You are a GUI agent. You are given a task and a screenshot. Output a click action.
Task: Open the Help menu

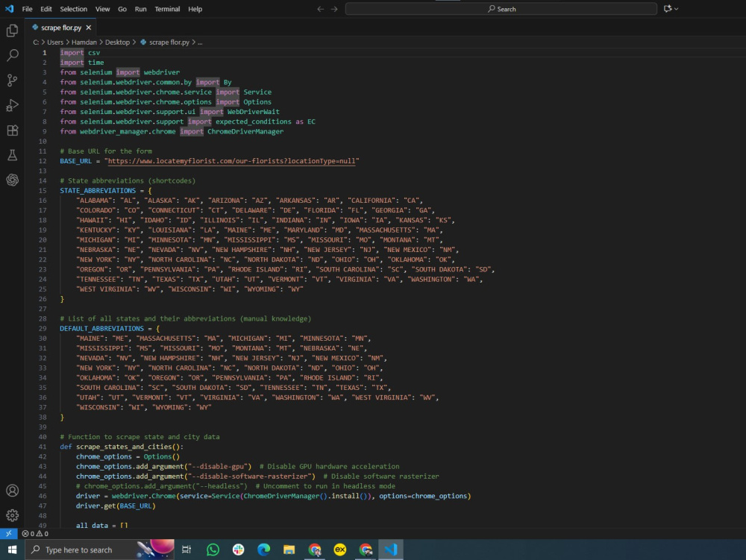195,9
